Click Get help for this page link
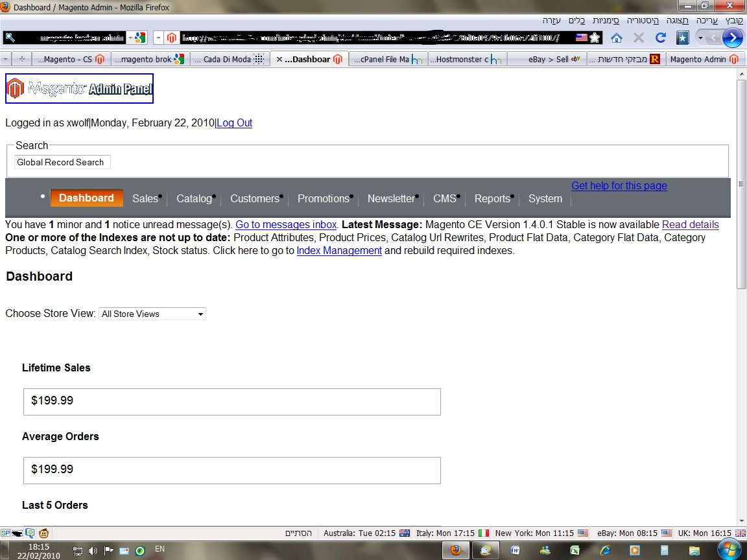The height and width of the screenshot is (560, 747). pyautogui.click(x=619, y=186)
